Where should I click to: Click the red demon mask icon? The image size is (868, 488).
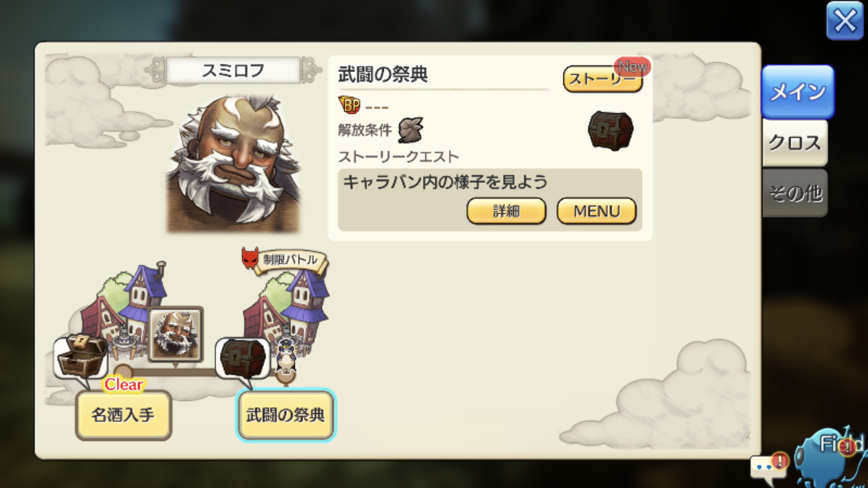(250, 258)
